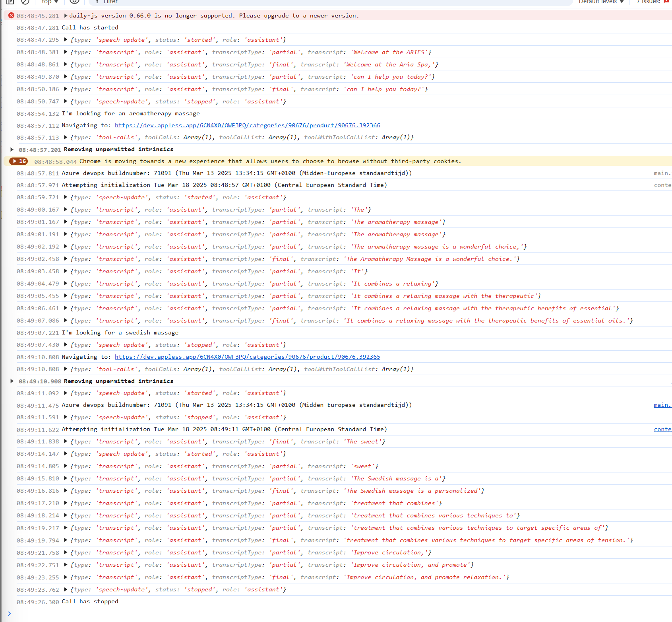Screen dimensions: 672x622
Task: Click the console input prompt at bottom
Action: click(x=338, y=613)
